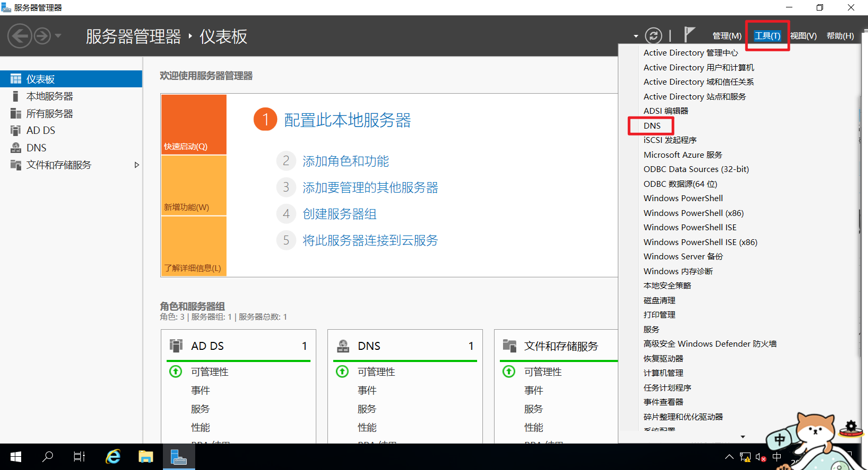
Task: Select 仪表板 in the sidebar
Action: click(71, 79)
